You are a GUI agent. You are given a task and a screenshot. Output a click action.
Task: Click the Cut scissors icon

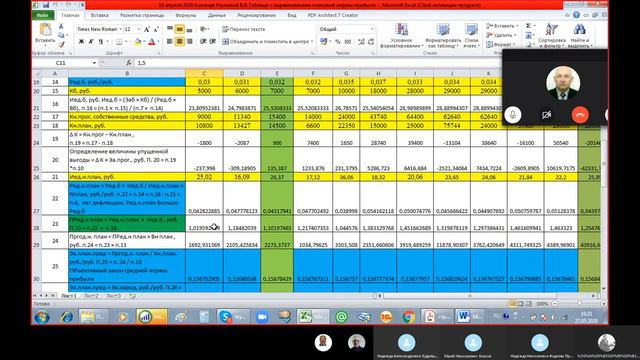point(61,27)
